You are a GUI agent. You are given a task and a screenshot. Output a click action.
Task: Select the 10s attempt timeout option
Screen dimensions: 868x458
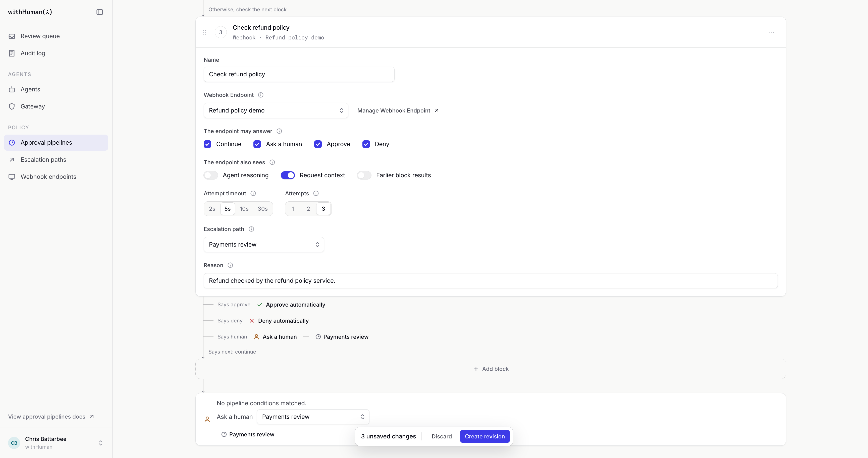[x=244, y=209]
